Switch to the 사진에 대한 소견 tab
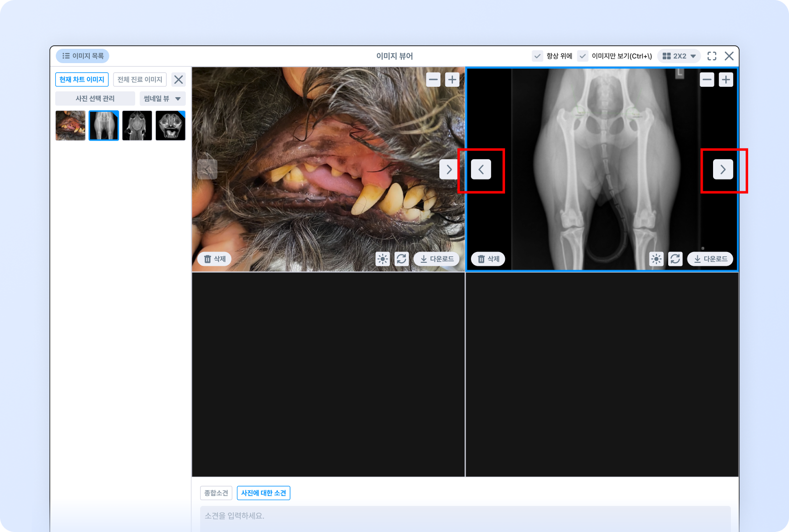The image size is (789, 532). coord(264,493)
